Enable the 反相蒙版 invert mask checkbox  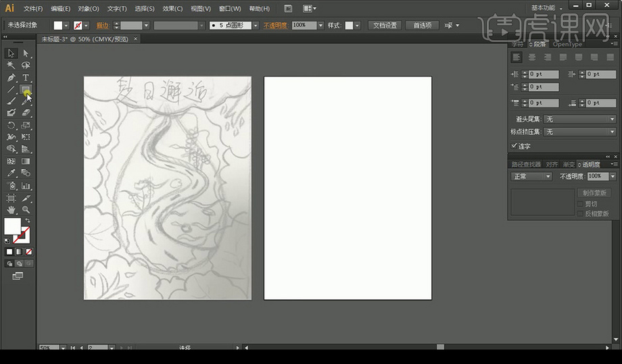580,213
